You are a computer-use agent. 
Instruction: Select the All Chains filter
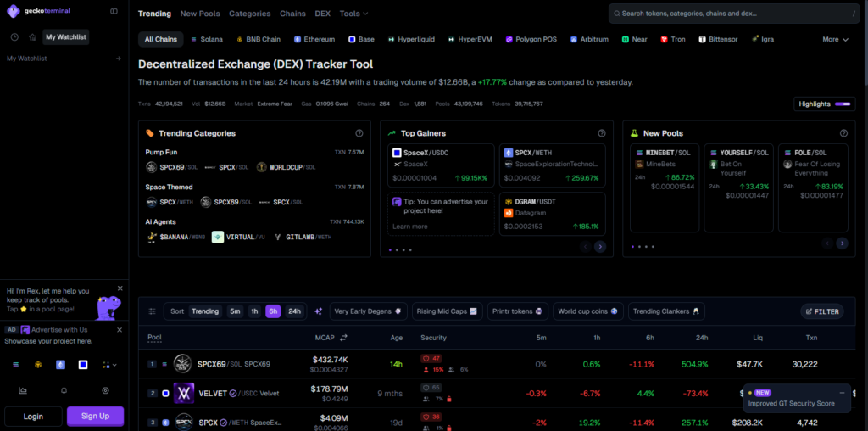click(x=160, y=39)
